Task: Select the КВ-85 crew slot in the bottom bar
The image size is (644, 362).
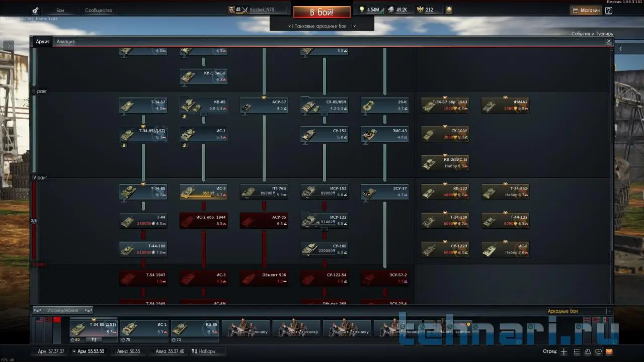Action: click(x=195, y=328)
